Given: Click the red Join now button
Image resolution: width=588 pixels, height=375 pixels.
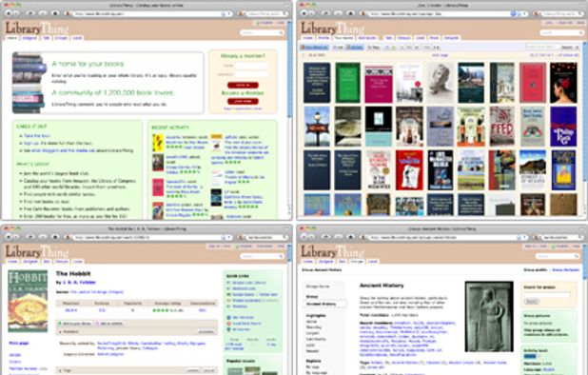Looking at the screenshot, I should [x=243, y=101].
